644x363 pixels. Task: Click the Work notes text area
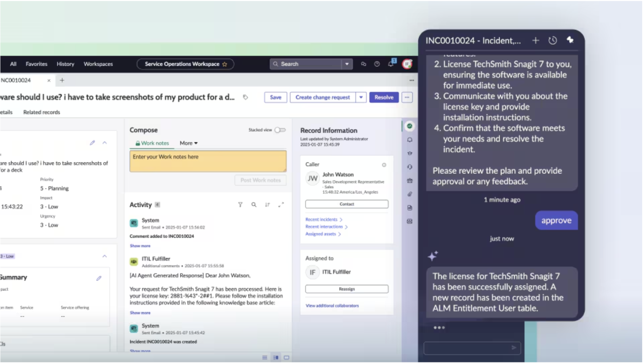[x=208, y=161]
